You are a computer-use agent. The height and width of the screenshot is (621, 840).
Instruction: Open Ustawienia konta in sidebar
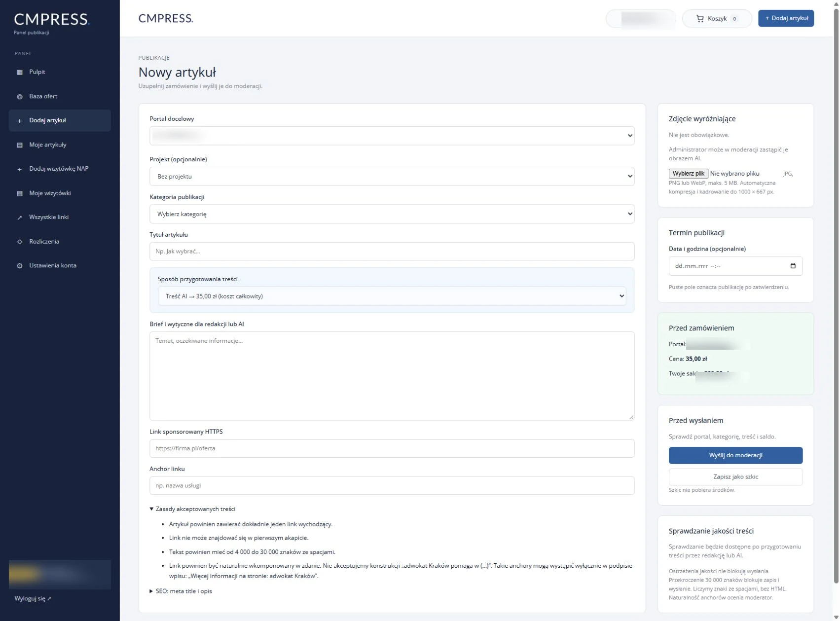click(x=60, y=265)
